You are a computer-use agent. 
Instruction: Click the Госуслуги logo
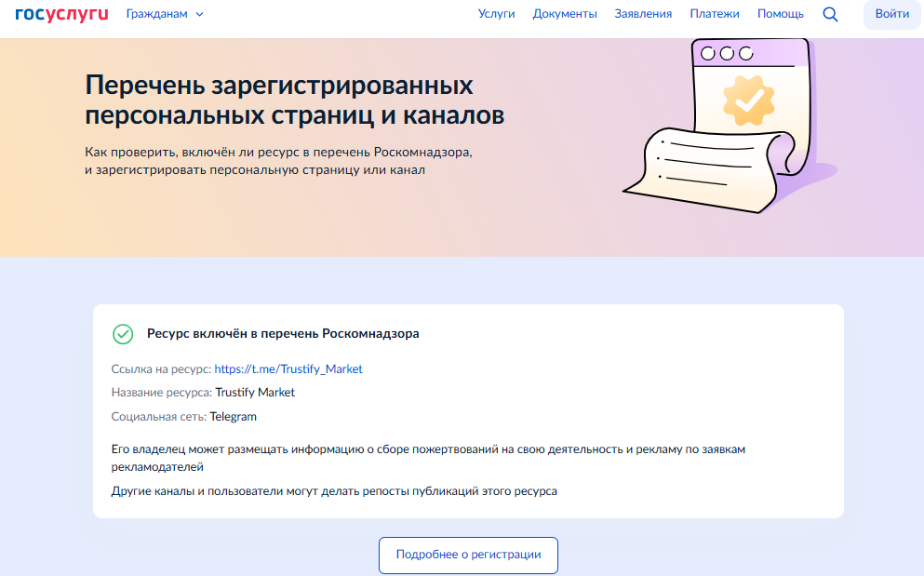(x=61, y=14)
